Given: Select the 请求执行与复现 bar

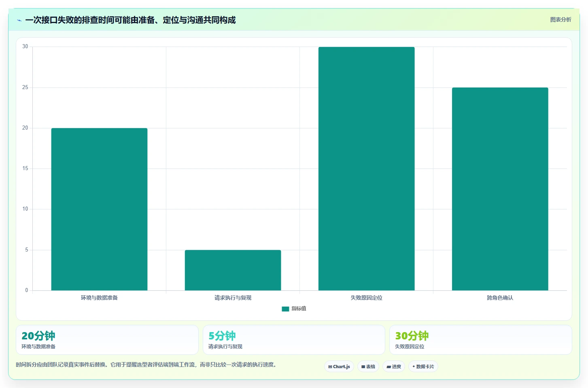Looking at the screenshot, I should 233,270.
